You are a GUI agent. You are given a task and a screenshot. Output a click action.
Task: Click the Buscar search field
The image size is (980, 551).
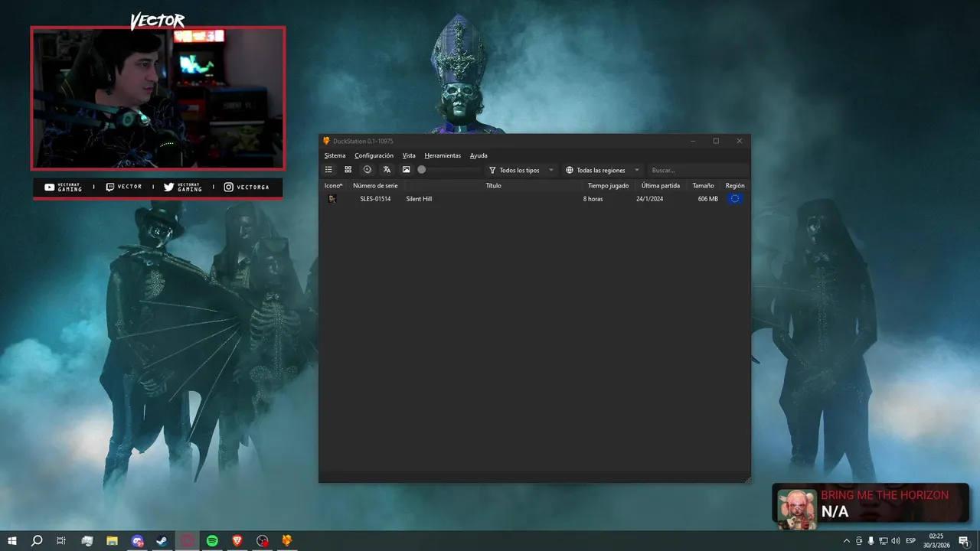(698, 170)
